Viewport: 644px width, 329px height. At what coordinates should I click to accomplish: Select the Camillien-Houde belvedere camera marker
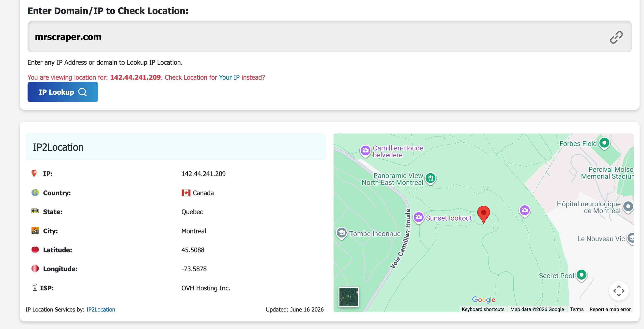[365, 151]
